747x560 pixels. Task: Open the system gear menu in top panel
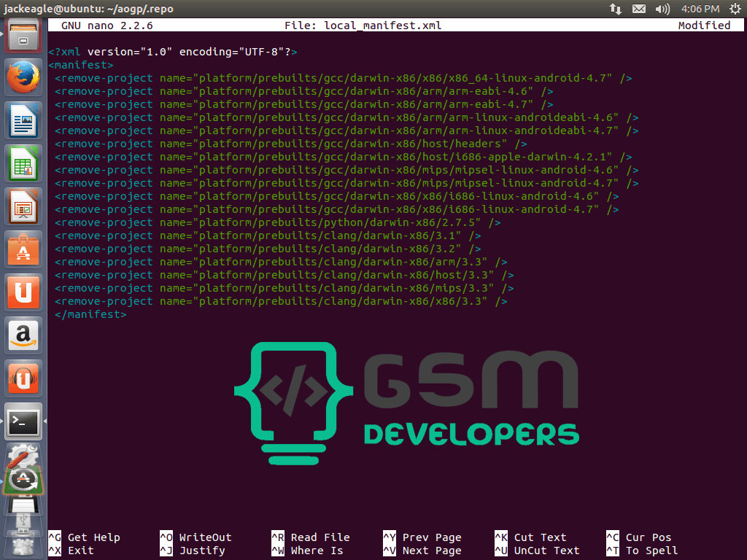tap(735, 9)
